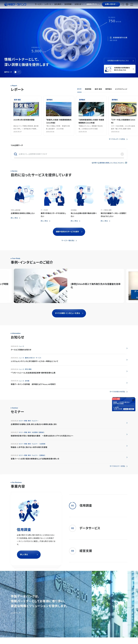
Task: Click the arrow on the リモートeシール news row
Action: 127,371
